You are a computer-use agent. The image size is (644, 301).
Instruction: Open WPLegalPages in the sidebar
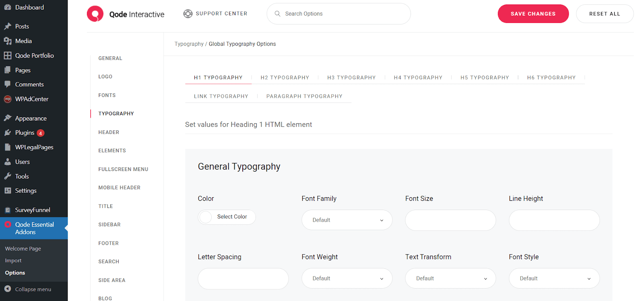click(x=34, y=147)
